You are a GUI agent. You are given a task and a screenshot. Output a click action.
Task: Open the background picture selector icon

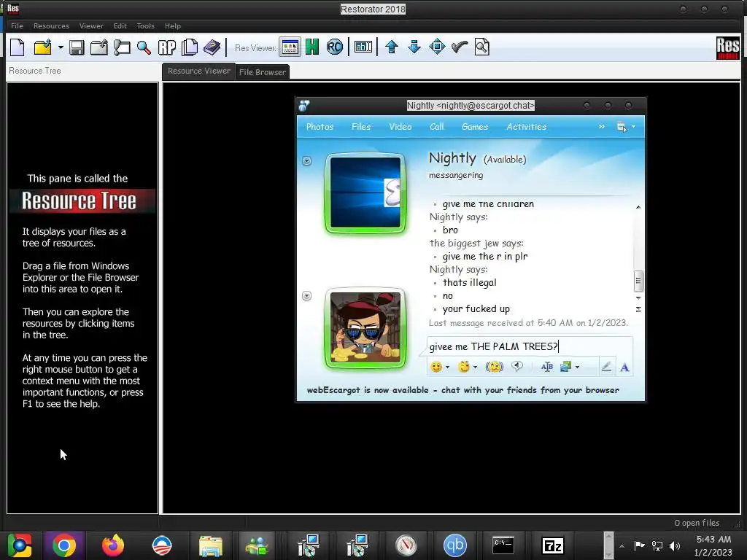coord(565,367)
